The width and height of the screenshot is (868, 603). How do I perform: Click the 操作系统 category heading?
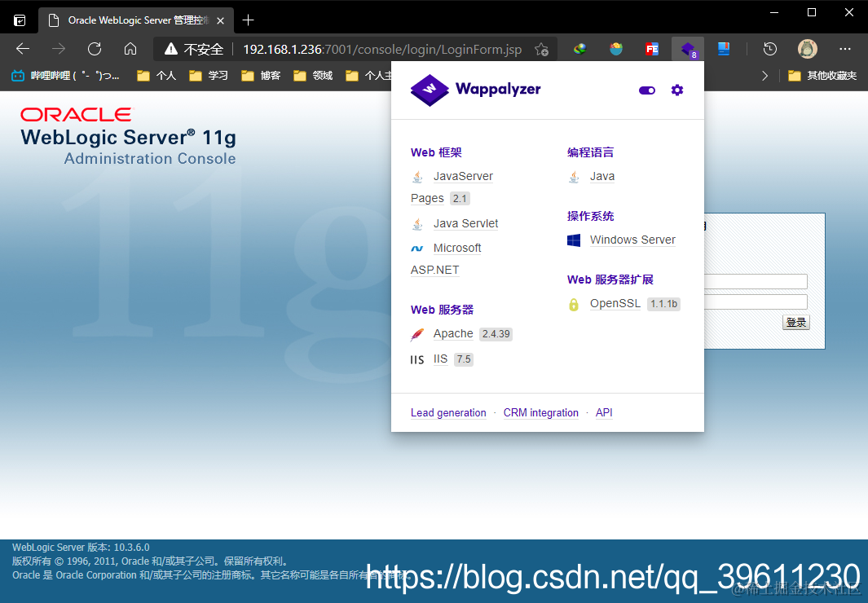590,216
